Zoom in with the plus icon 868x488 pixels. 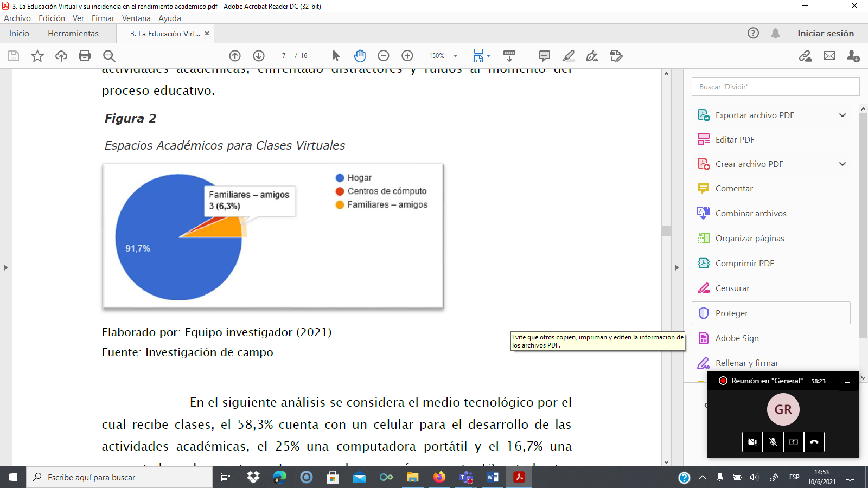pyautogui.click(x=407, y=56)
